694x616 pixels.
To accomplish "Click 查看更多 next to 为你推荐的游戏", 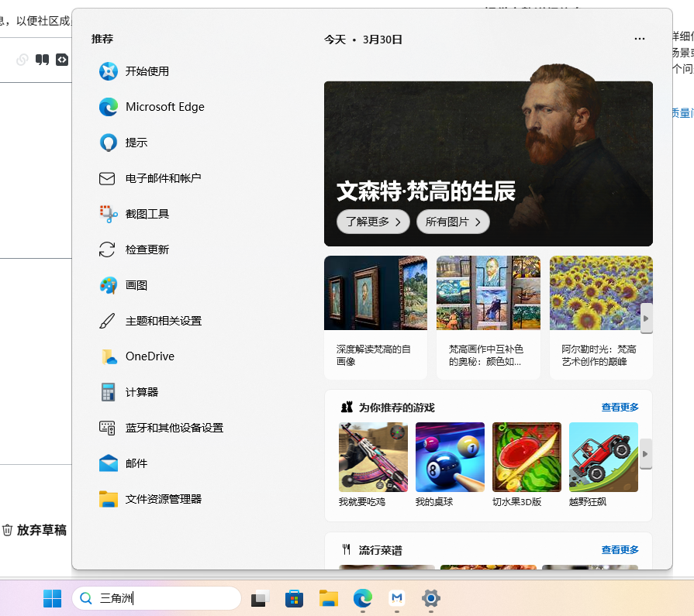I will [619, 406].
